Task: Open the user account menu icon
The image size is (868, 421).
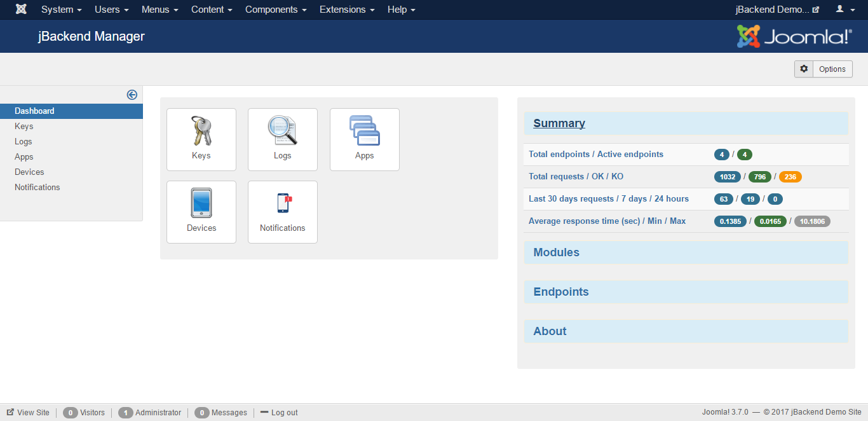Action: coord(844,10)
